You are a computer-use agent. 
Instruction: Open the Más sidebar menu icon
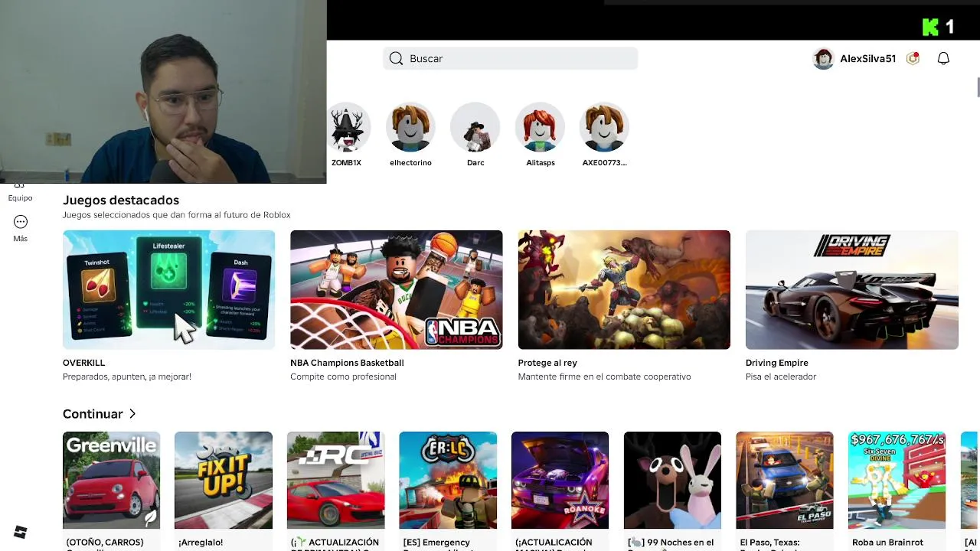pyautogui.click(x=21, y=222)
